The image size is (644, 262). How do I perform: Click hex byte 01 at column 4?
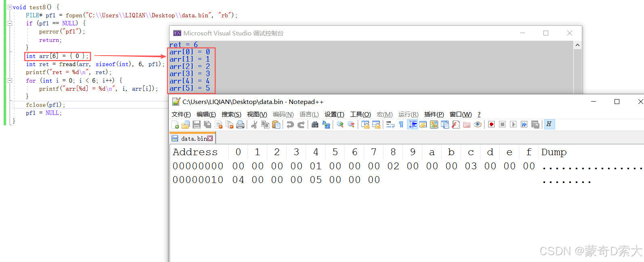coord(316,166)
